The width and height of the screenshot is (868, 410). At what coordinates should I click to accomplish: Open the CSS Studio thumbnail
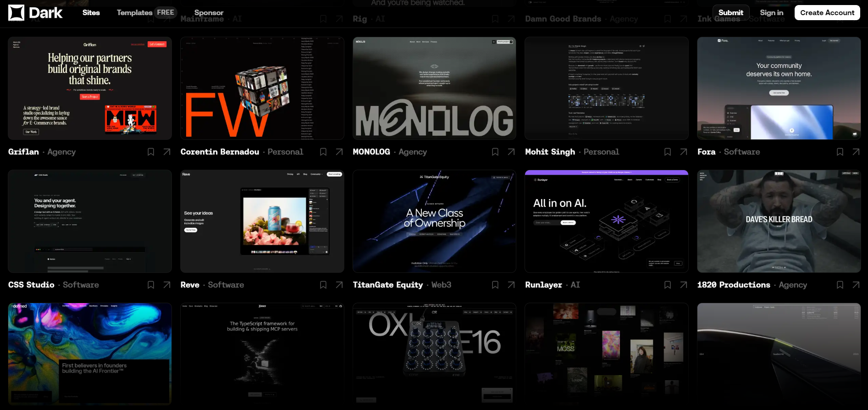click(90, 222)
